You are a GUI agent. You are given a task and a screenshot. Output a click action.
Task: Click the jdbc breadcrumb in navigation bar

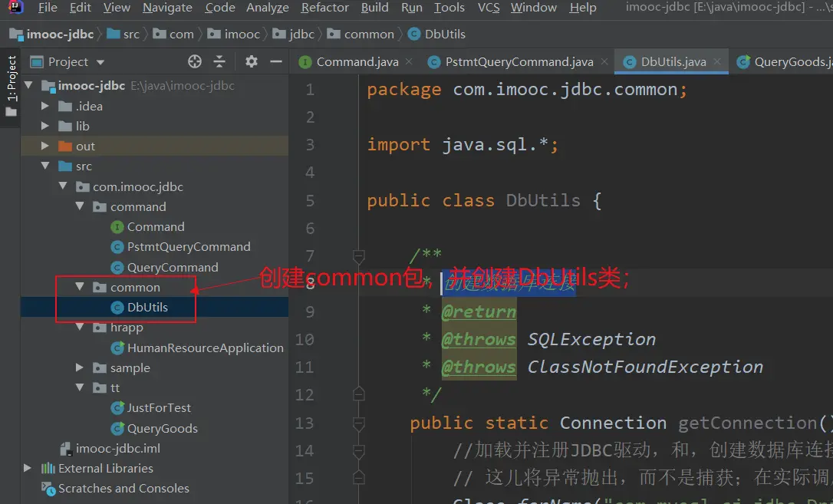tap(301, 35)
